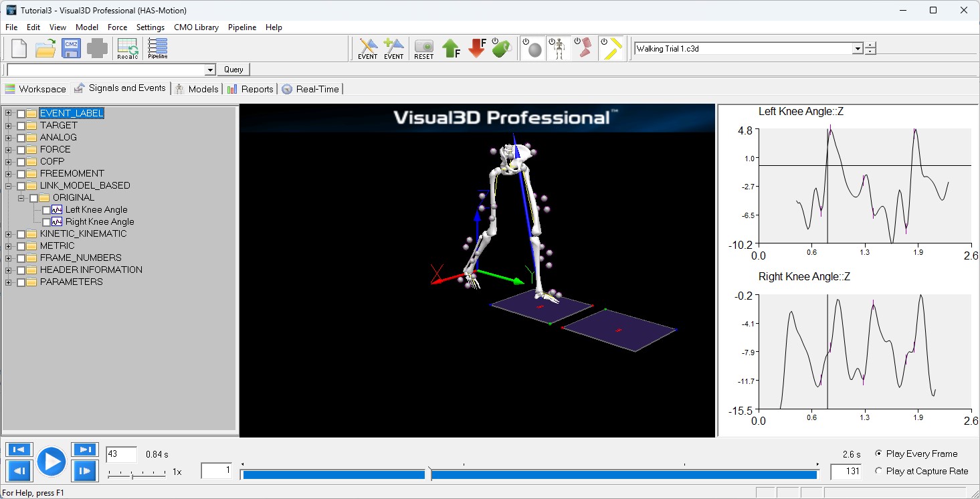Click the red down arrow F icon
980x499 pixels.
[477, 49]
